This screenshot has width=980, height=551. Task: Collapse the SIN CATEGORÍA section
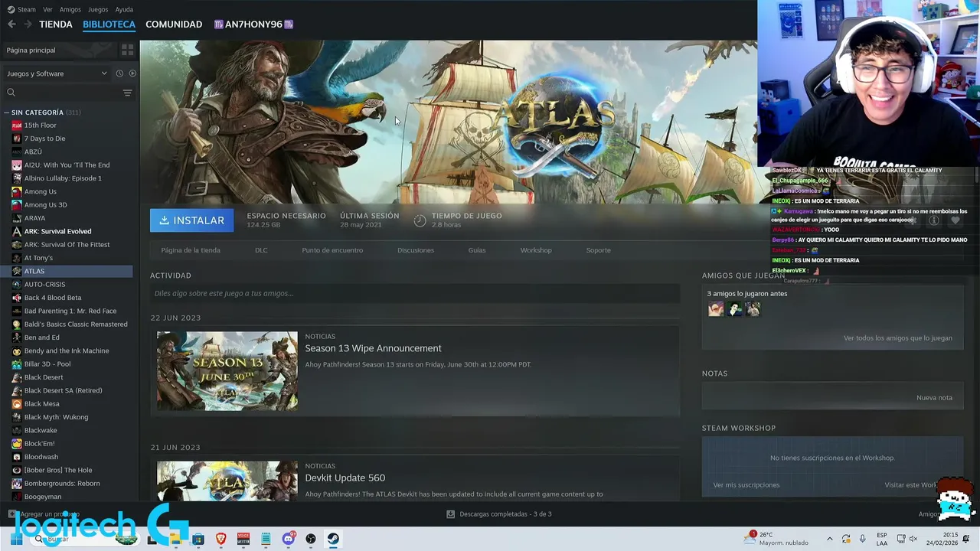pos(6,112)
